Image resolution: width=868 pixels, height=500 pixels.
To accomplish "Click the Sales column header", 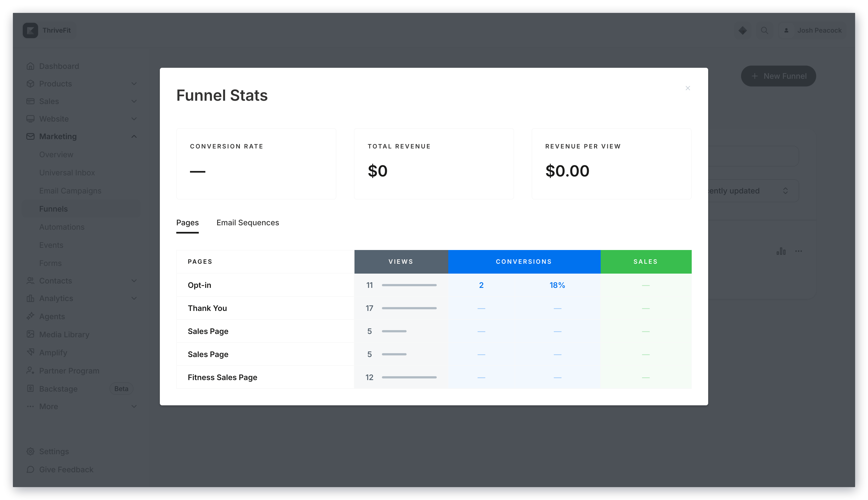I will pos(646,262).
